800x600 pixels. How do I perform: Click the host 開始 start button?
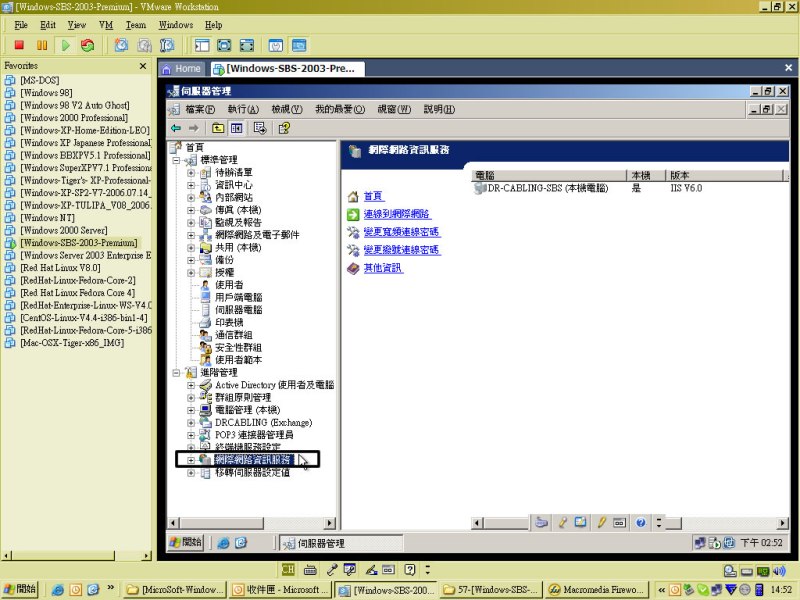click(20, 589)
